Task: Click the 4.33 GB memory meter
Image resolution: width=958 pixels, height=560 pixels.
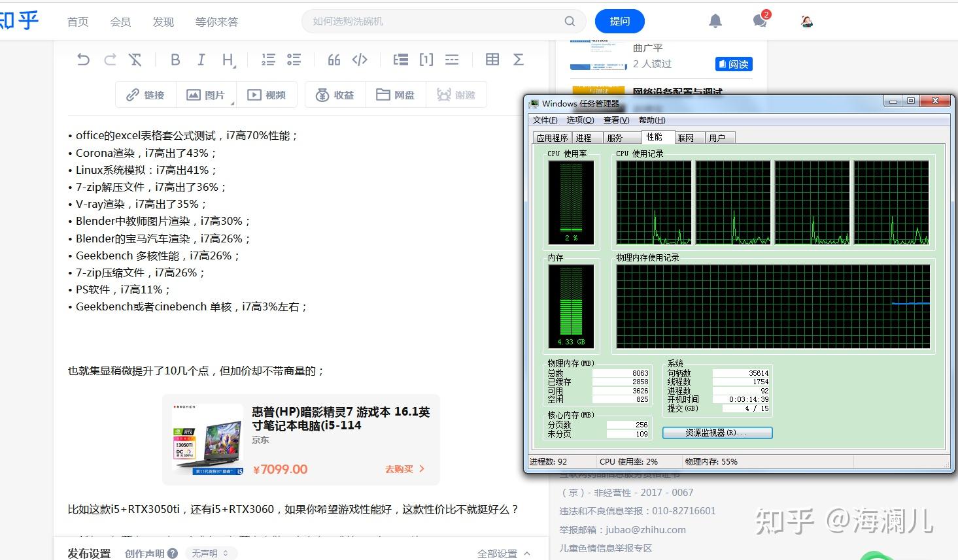Action: [571, 306]
